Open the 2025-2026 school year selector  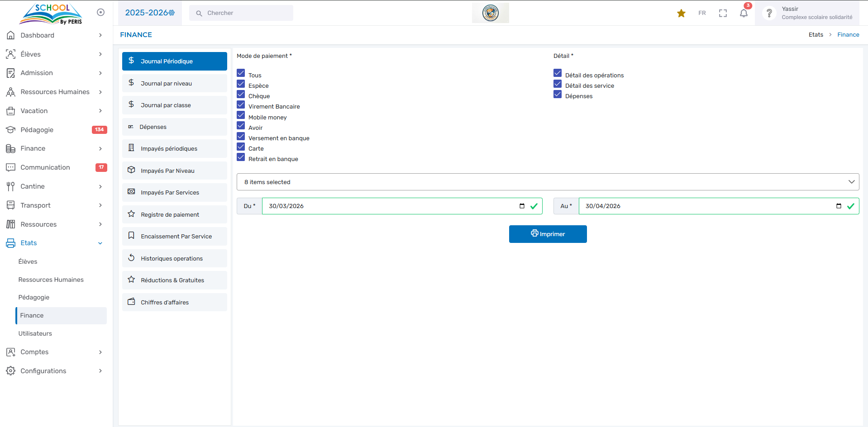point(150,13)
